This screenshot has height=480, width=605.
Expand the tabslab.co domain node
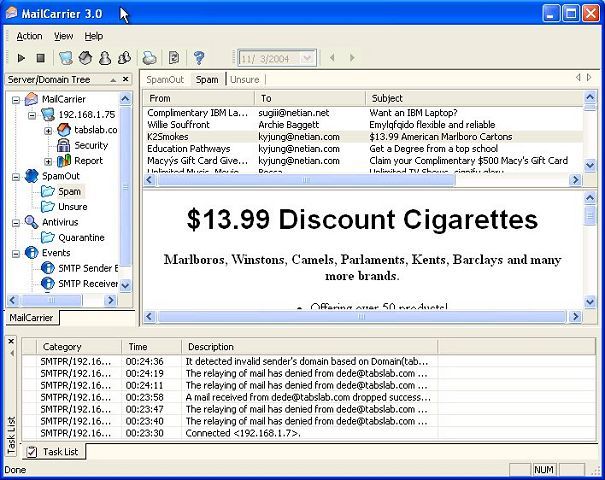pyautogui.click(x=48, y=131)
